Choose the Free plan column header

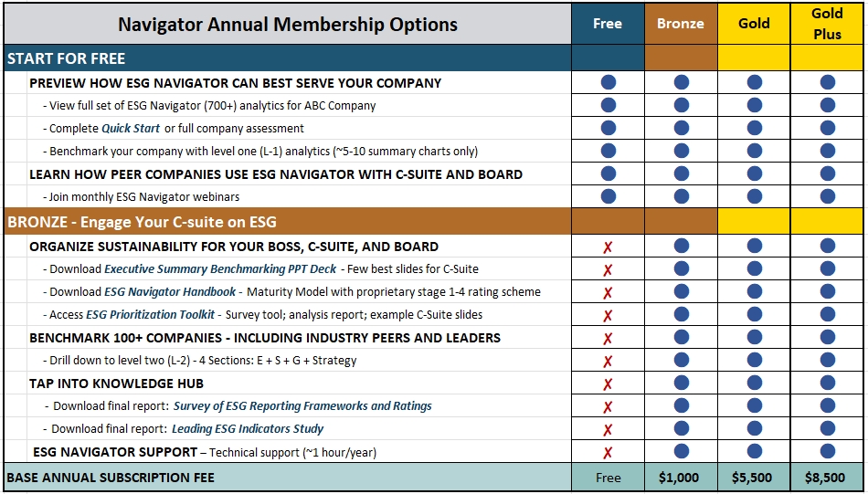tap(608, 24)
